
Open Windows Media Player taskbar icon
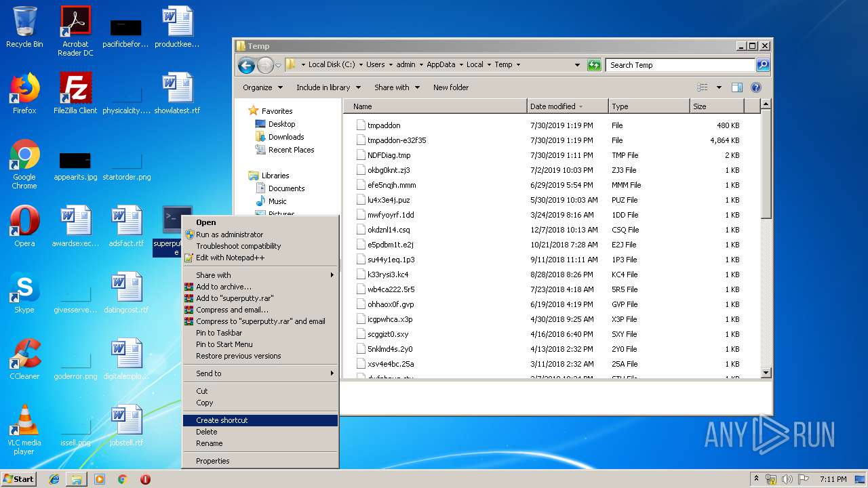100,479
